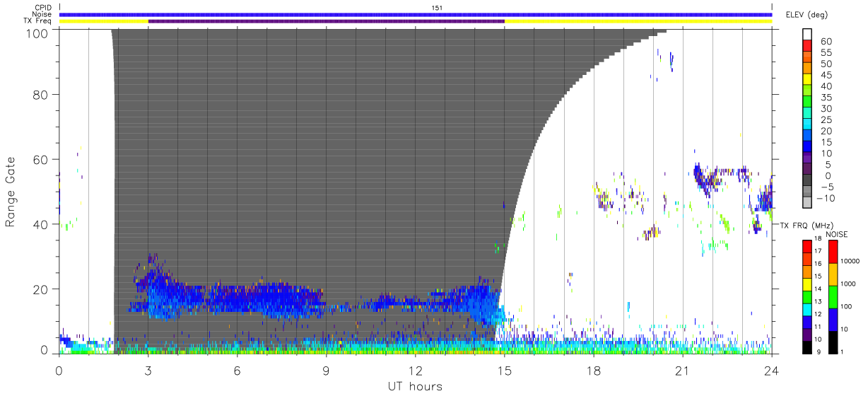This screenshot has width=868, height=401.
Task: Pick the white top segment of ELEV color bar
Action: [x=808, y=34]
